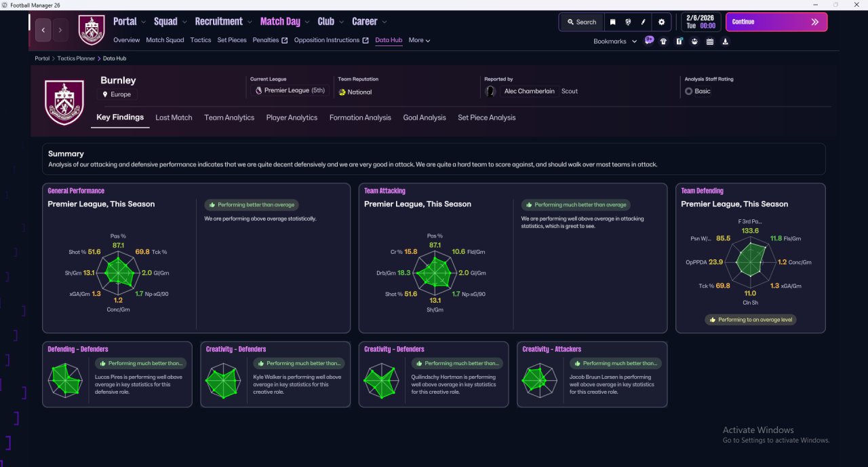868x467 pixels.
Task: Open the Kyle Walker Creativity - Defenders card
Action: click(275, 374)
